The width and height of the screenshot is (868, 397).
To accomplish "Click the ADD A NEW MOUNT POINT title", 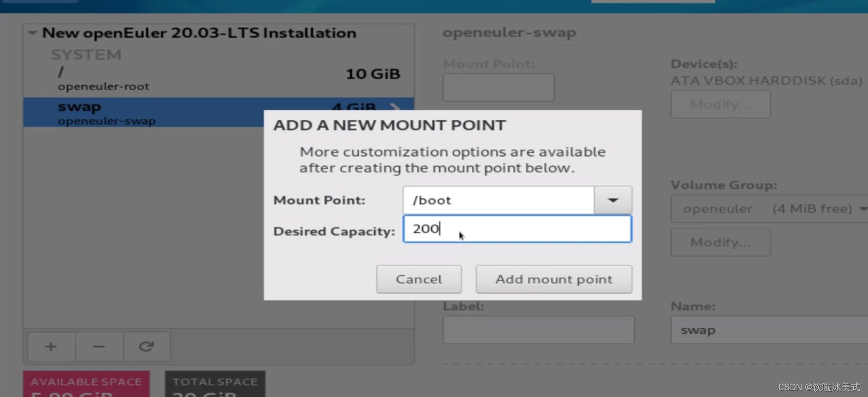I will [389, 125].
